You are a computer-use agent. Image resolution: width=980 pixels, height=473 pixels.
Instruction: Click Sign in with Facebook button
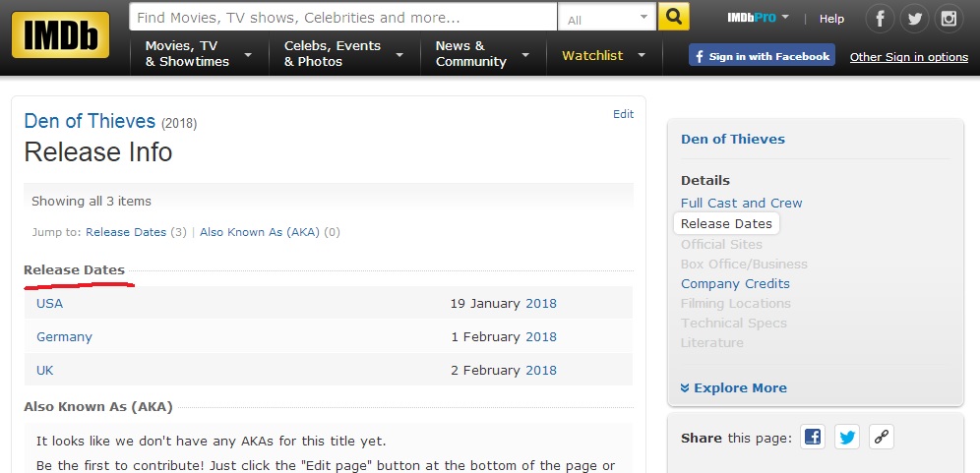coord(762,56)
